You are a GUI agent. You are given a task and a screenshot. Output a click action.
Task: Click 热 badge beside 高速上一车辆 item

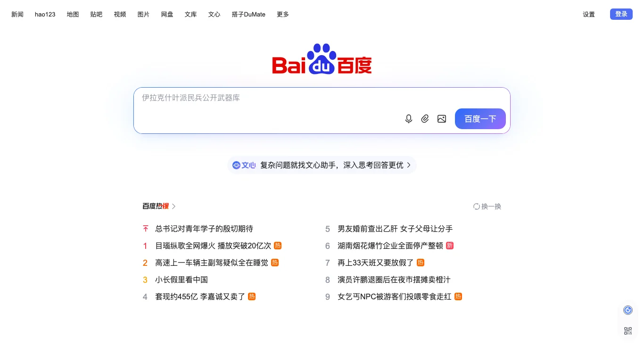click(x=275, y=263)
